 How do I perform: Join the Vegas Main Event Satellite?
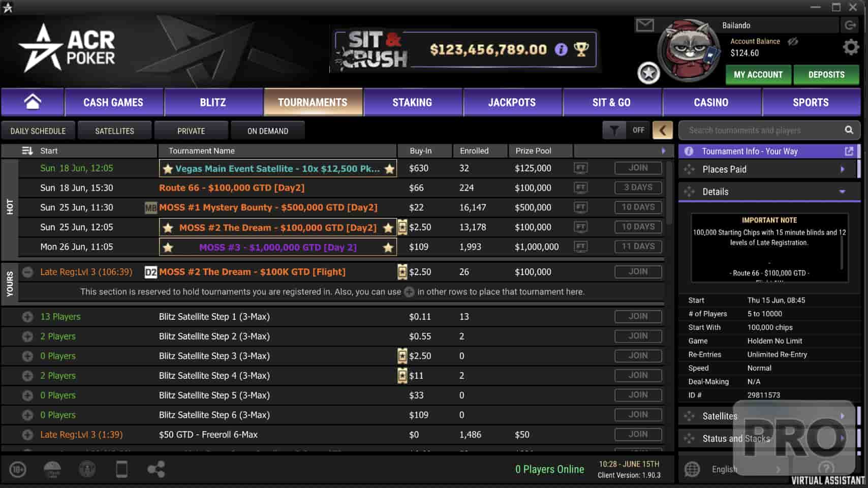(638, 168)
